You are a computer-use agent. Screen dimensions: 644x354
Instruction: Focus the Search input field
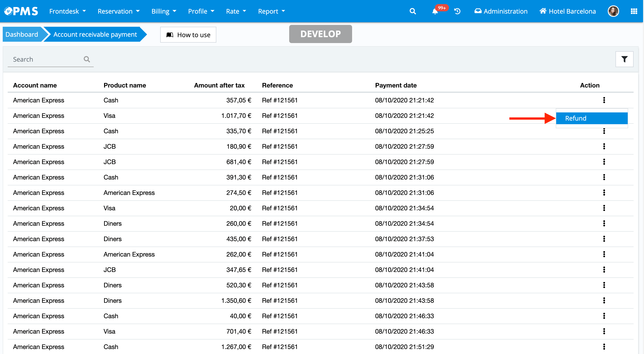pyautogui.click(x=45, y=59)
